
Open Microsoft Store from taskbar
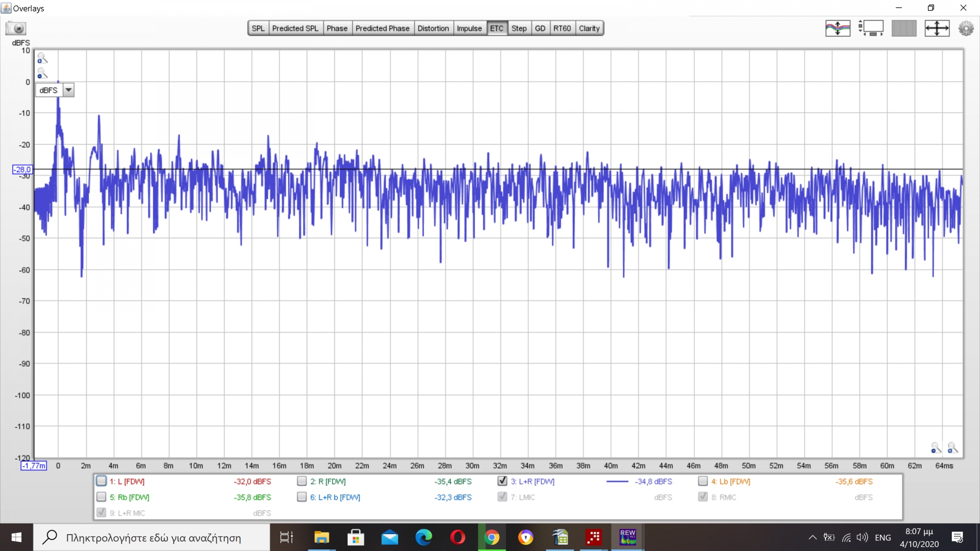[x=356, y=537]
